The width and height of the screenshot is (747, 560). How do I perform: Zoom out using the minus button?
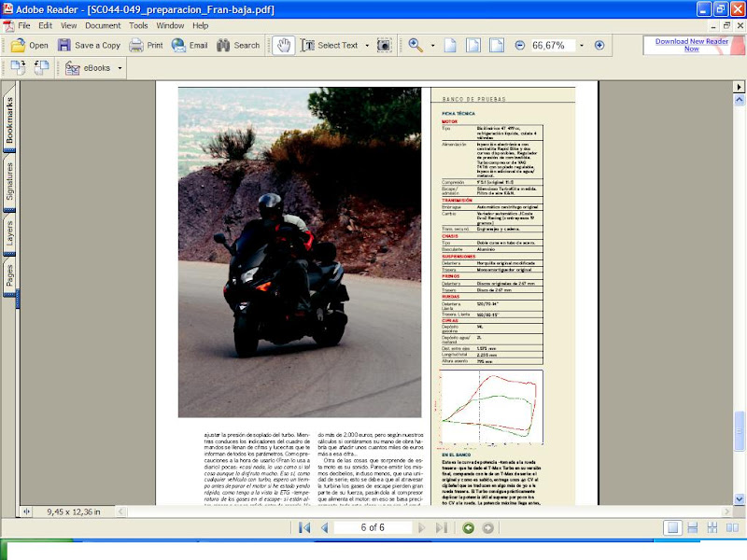(520, 45)
